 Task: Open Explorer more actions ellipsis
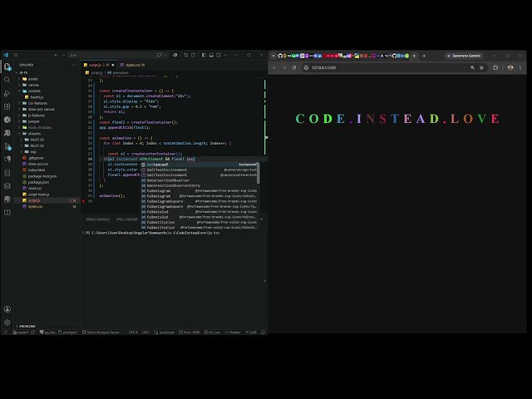coord(74,65)
